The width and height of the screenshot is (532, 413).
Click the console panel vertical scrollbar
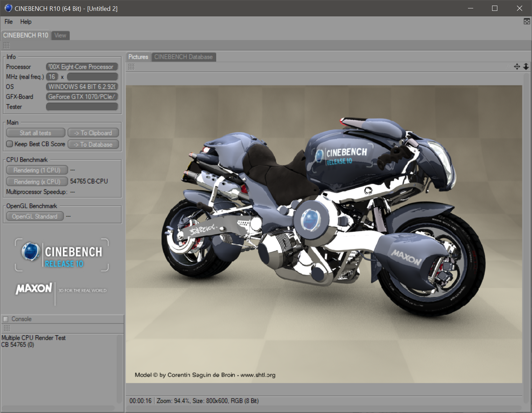tap(120, 369)
